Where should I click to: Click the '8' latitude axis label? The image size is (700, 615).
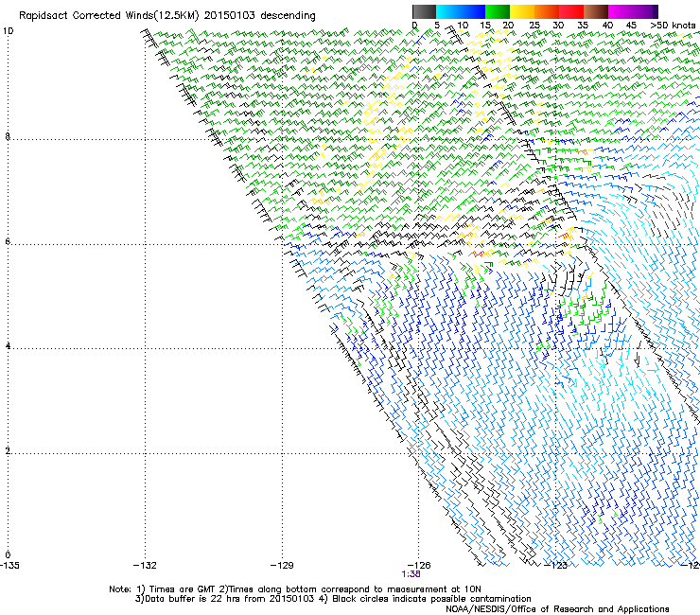coord(8,136)
